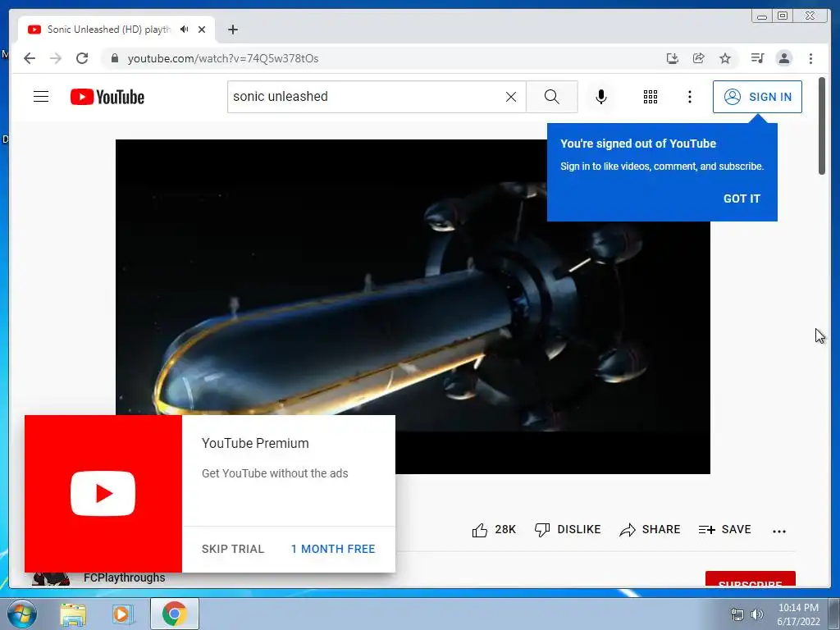The width and height of the screenshot is (840, 630).
Task: Launch Windows Media Player from taskbar
Action: click(122, 614)
